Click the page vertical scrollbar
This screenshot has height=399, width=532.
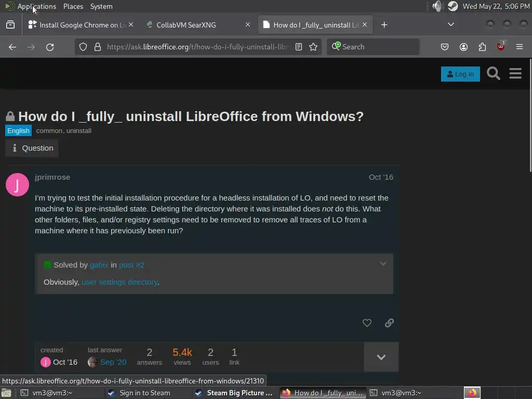530,115
